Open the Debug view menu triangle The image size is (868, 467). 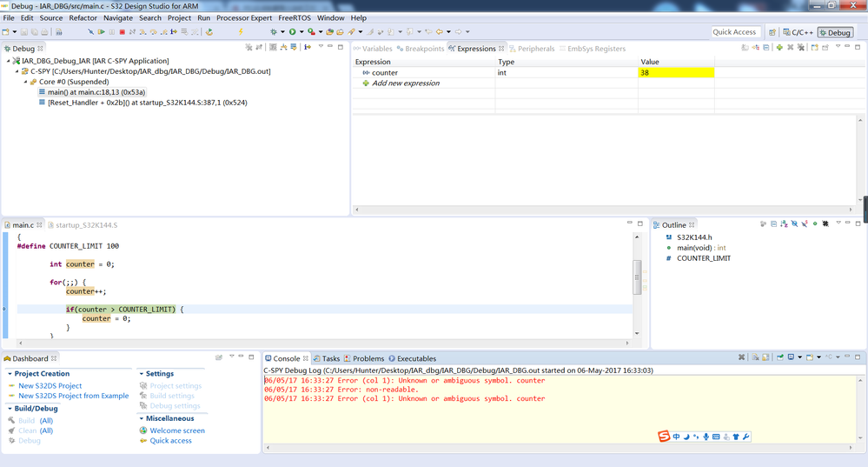(x=321, y=47)
